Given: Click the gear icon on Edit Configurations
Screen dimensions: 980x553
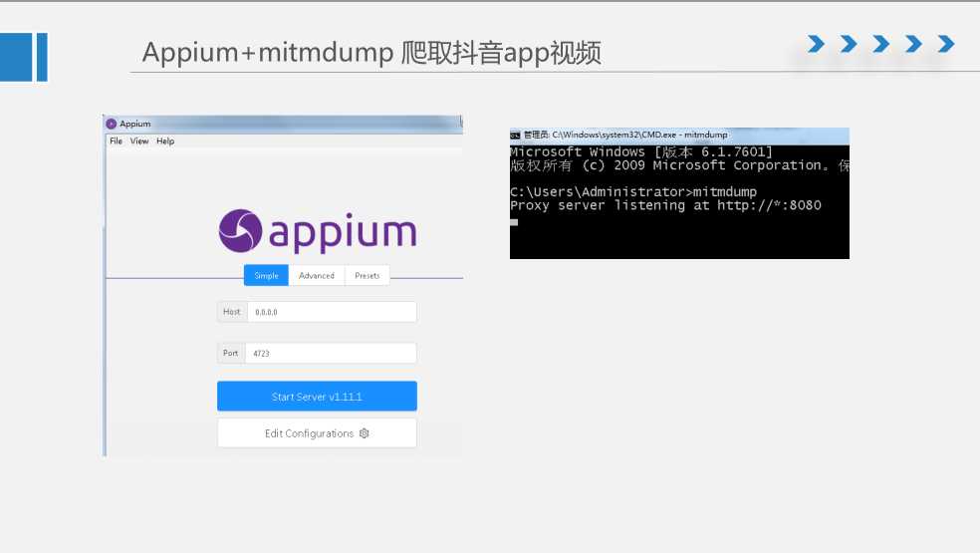Looking at the screenshot, I should pos(365,432).
